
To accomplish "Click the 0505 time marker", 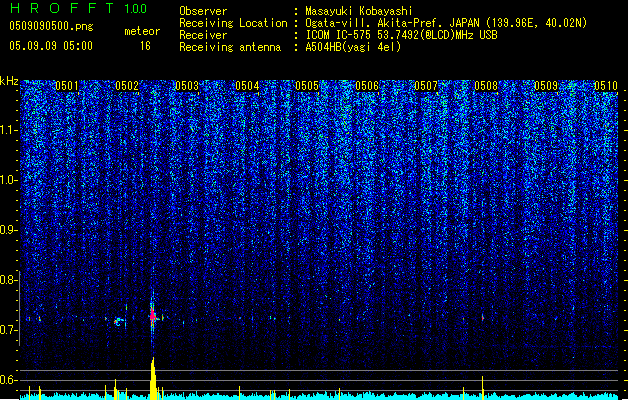I will 307,86.
